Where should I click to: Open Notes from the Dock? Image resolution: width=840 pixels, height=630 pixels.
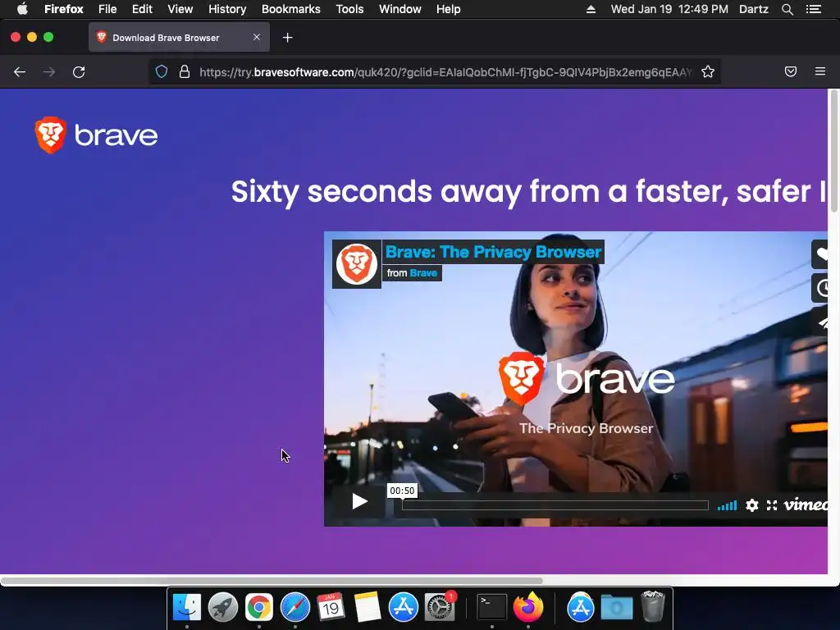(x=367, y=608)
